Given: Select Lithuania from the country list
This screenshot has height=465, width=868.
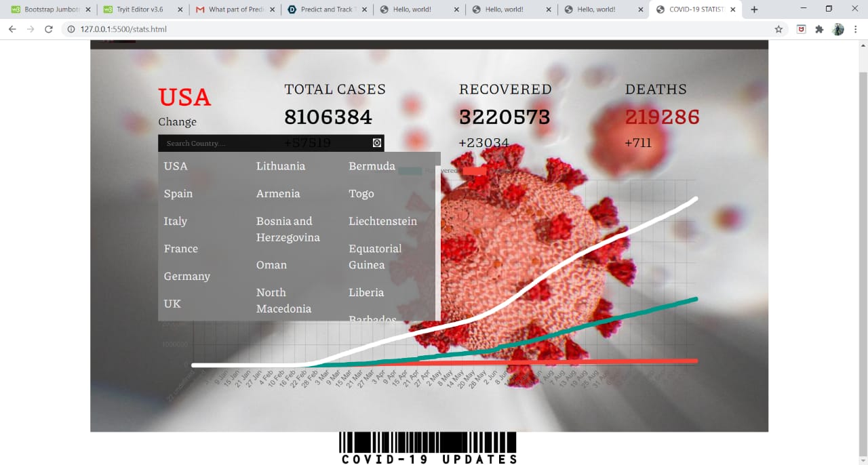Looking at the screenshot, I should pos(281,166).
